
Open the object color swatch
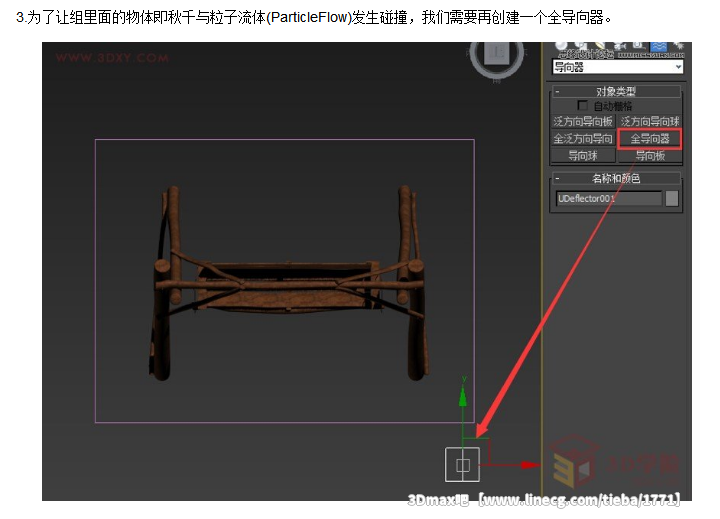tap(672, 198)
